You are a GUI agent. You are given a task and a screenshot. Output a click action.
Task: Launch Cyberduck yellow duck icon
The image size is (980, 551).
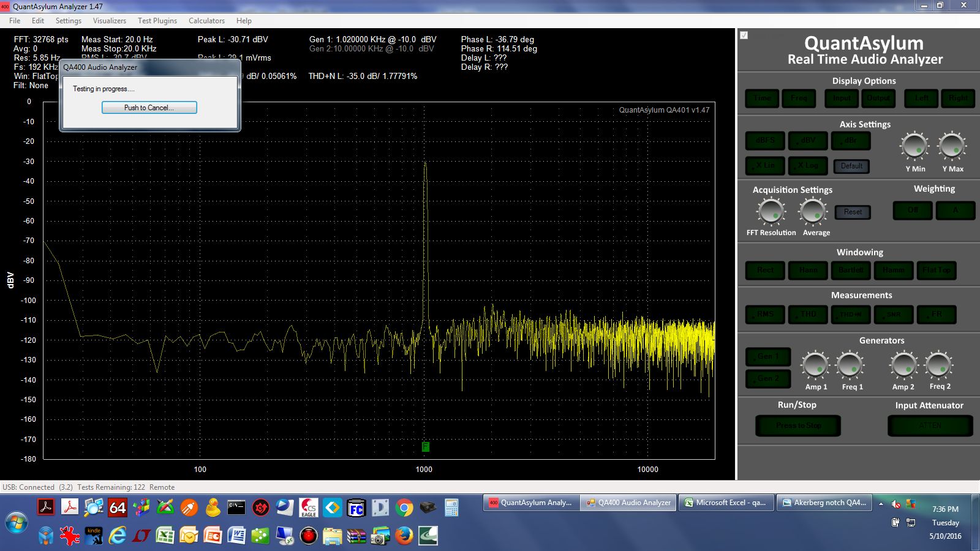(x=213, y=508)
